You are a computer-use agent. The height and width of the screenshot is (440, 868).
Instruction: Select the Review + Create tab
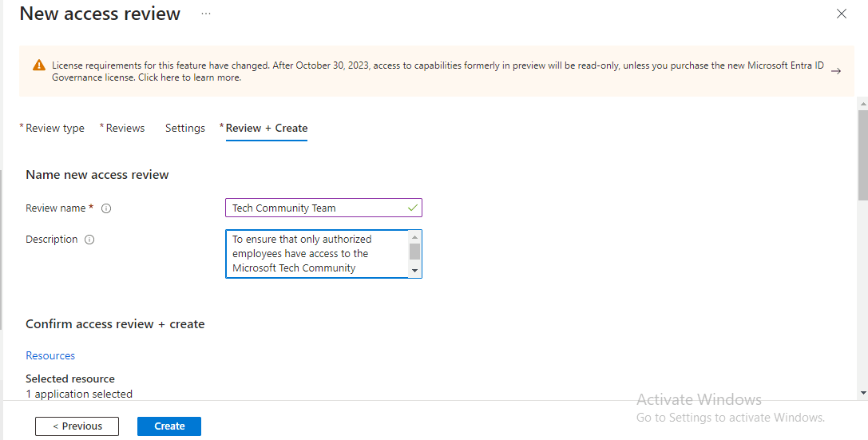(267, 128)
